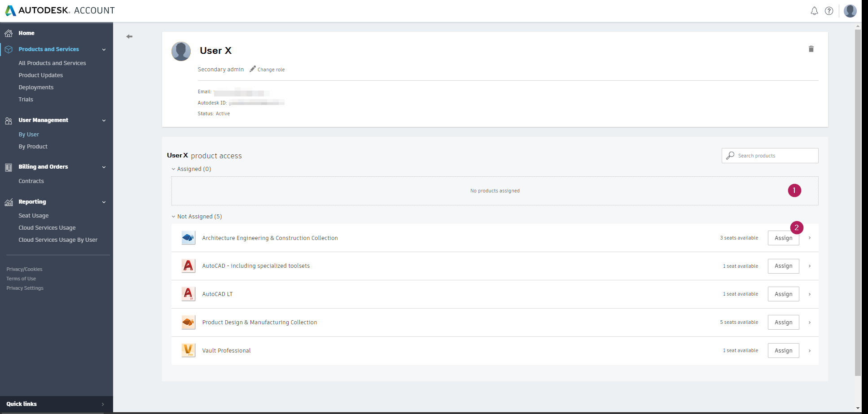
Task: Expand the Product Design & Manufacturing Collection row chevron
Action: click(x=810, y=322)
